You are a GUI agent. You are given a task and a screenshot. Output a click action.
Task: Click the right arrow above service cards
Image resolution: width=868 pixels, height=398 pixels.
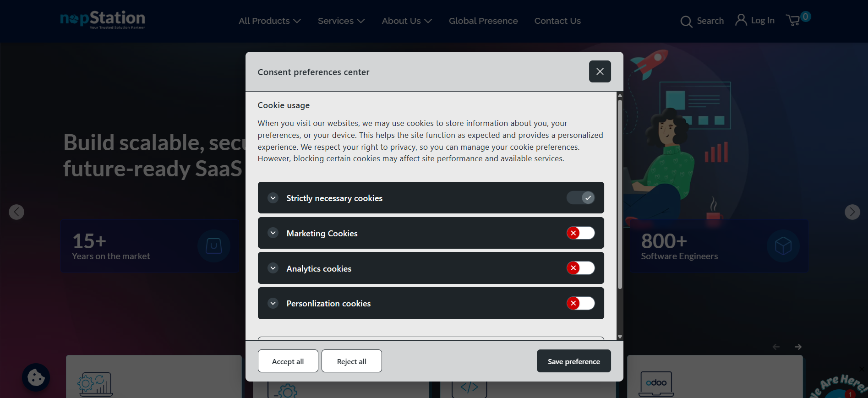(x=798, y=347)
